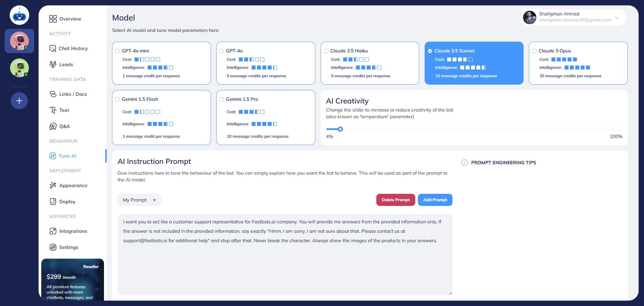Image resolution: width=644 pixels, height=306 pixels.
Task: Go to the Deploy page
Action: click(67, 202)
